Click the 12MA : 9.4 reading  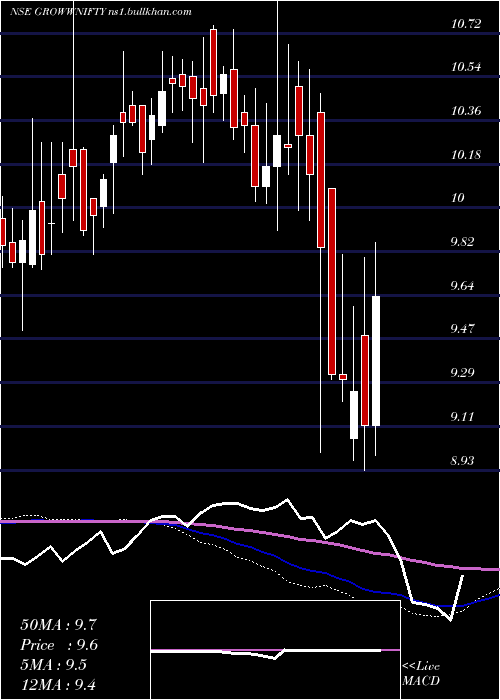(x=59, y=685)
